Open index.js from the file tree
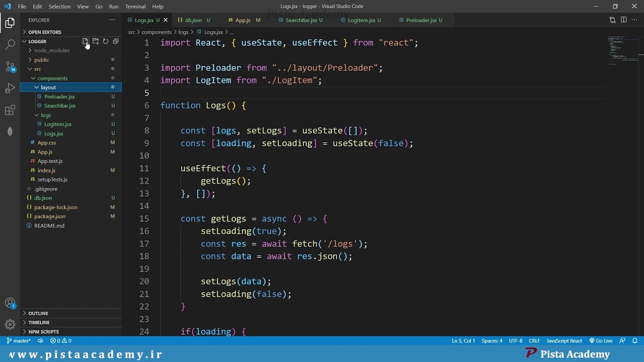This screenshot has height=362, width=644. pos(71,170)
